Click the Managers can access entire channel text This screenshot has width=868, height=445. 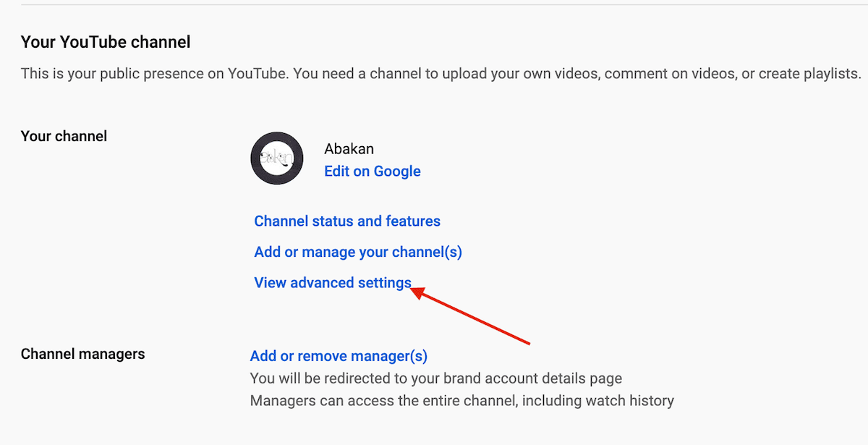tap(462, 400)
